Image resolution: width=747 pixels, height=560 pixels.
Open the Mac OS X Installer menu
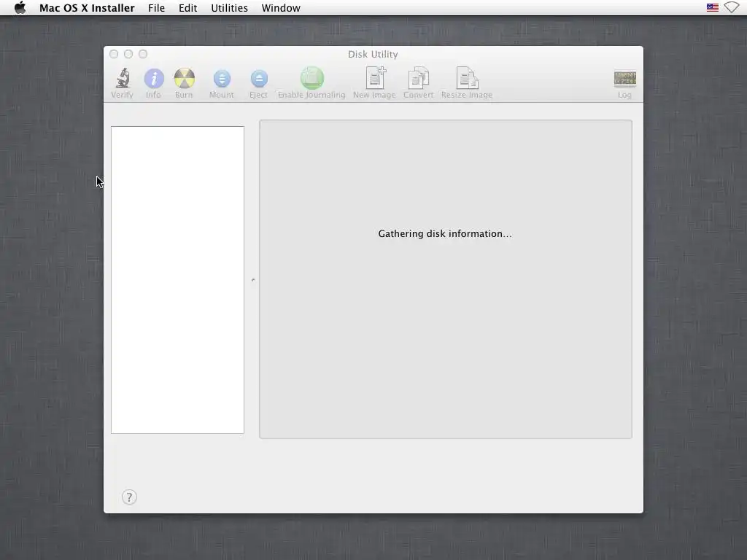coord(87,8)
